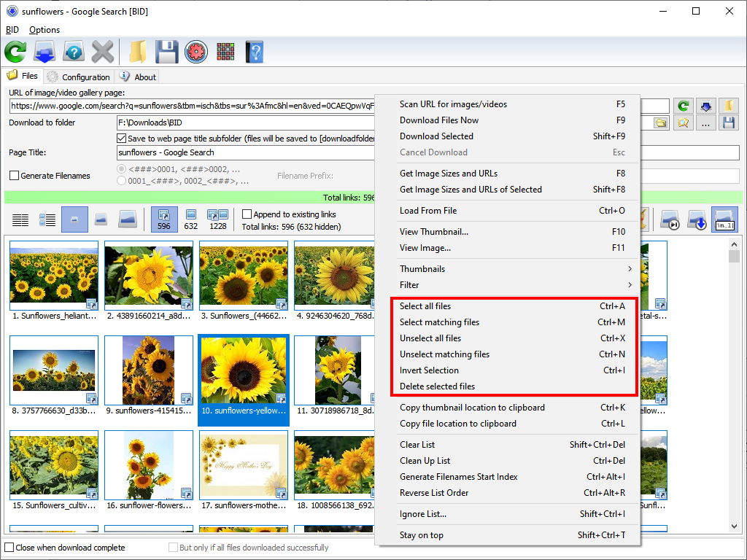
Task: Click the browse folder icon inside download folder field
Action: tap(660, 122)
